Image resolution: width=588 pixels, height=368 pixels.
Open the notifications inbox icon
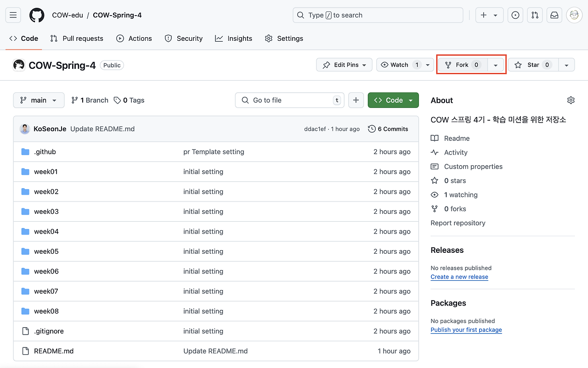[x=554, y=15]
